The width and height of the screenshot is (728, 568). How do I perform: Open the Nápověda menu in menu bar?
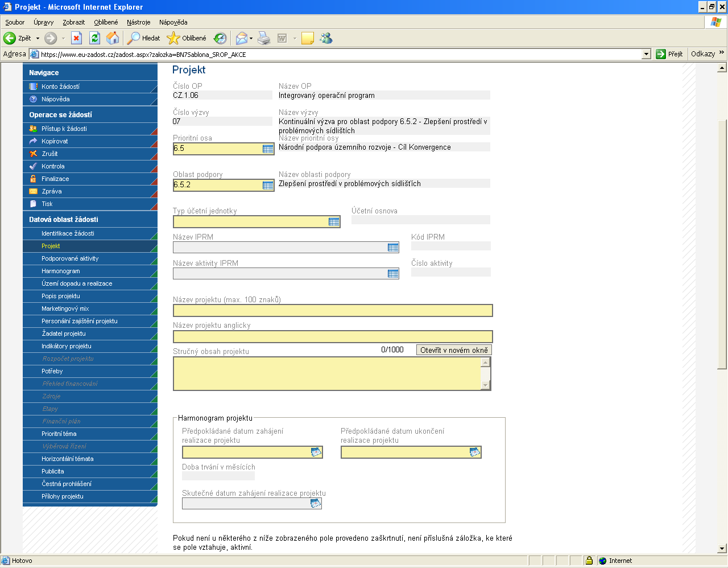(173, 22)
